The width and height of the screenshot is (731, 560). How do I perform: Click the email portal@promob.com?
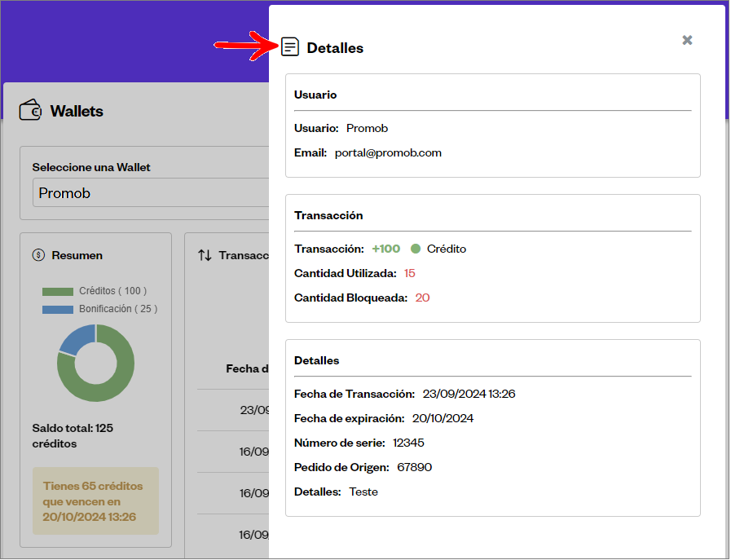click(x=388, y=153)
